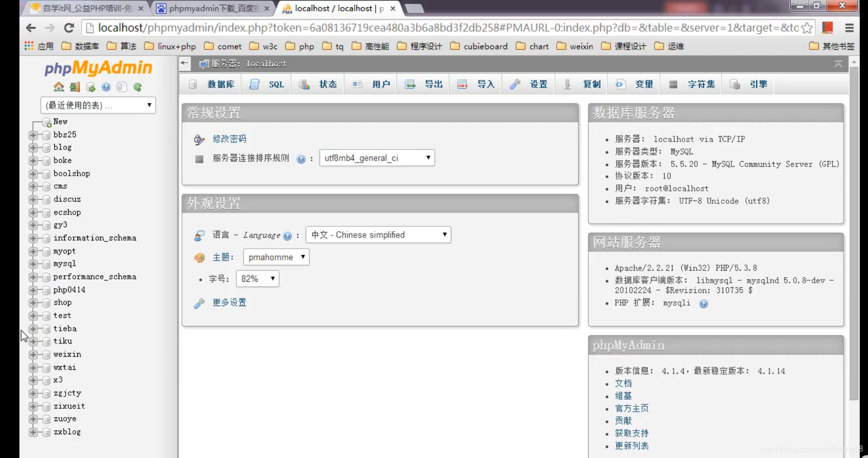Open the linux+php bookmarks folder
The height and width of the screenshot is (458, 868).
tap(170, 46)
